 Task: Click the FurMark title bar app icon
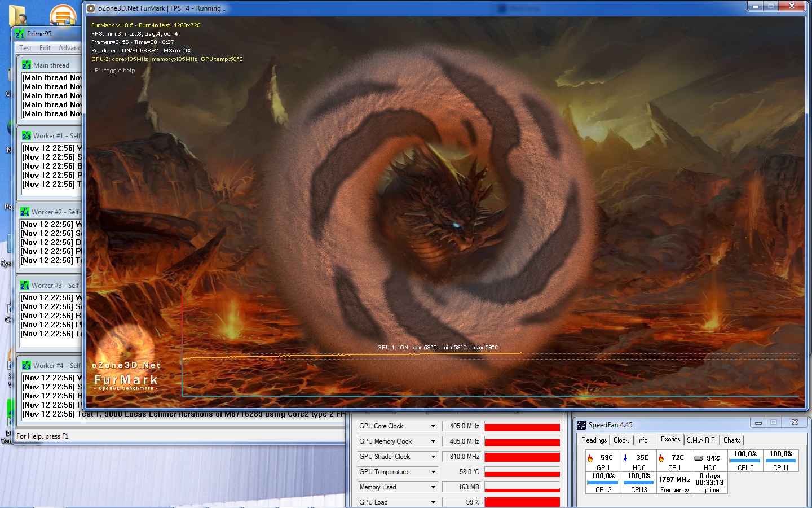(x=91, y=8)
